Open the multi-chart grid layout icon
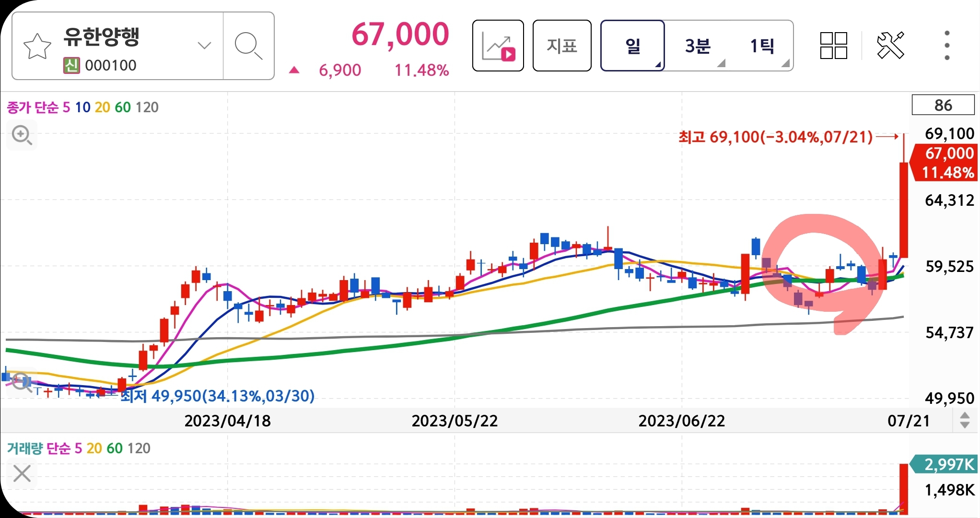 (834, 46)
